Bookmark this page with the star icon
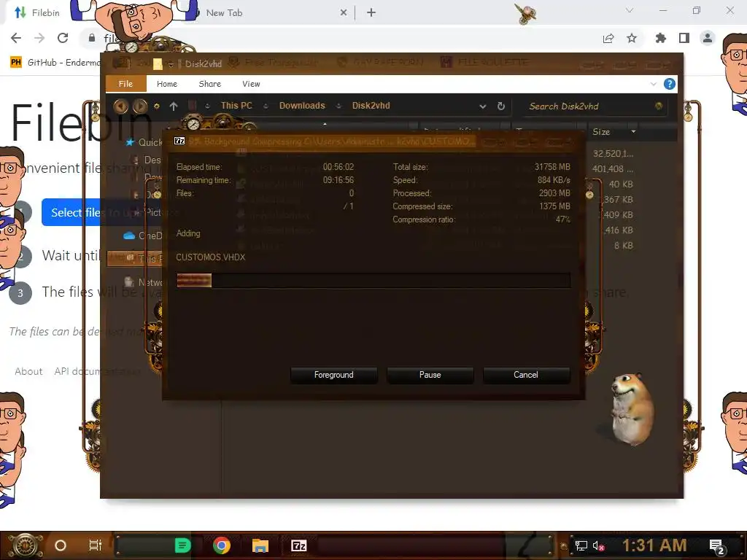The image size is (747, 560). point(632,38)
